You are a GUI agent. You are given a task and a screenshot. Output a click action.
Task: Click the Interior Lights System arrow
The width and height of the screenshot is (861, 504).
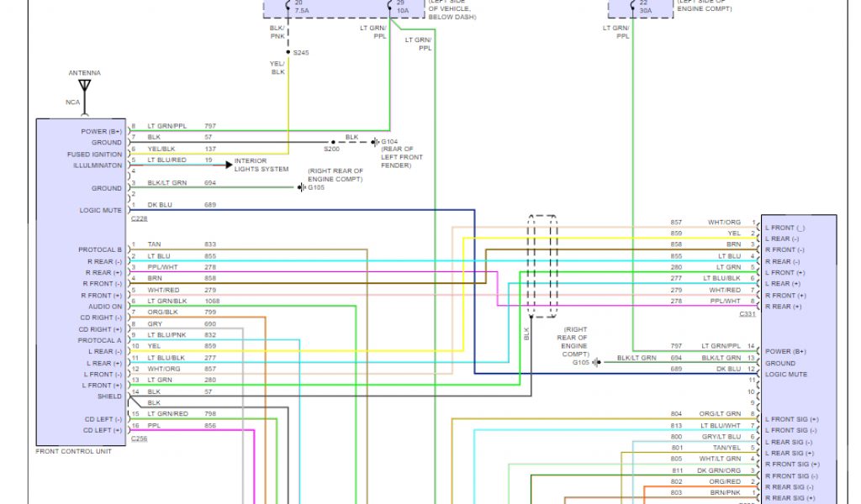point(228,165)
